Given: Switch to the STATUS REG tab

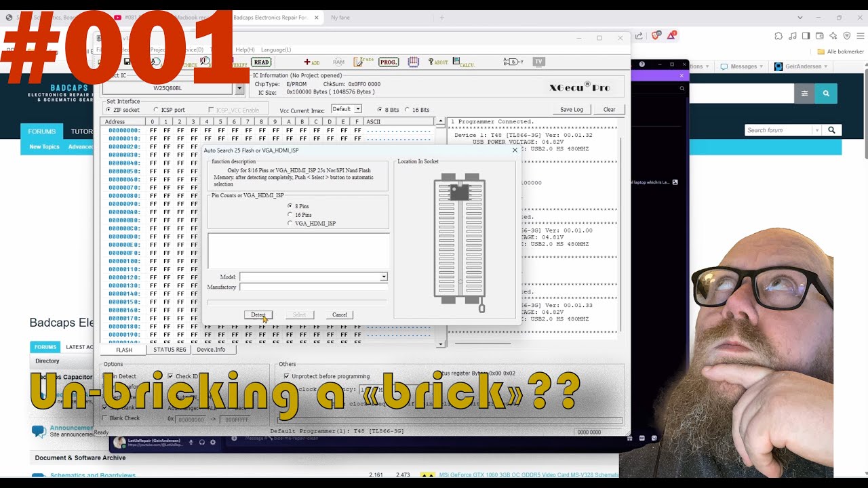Looking at the screenshot, I should (x=170, y=350).
